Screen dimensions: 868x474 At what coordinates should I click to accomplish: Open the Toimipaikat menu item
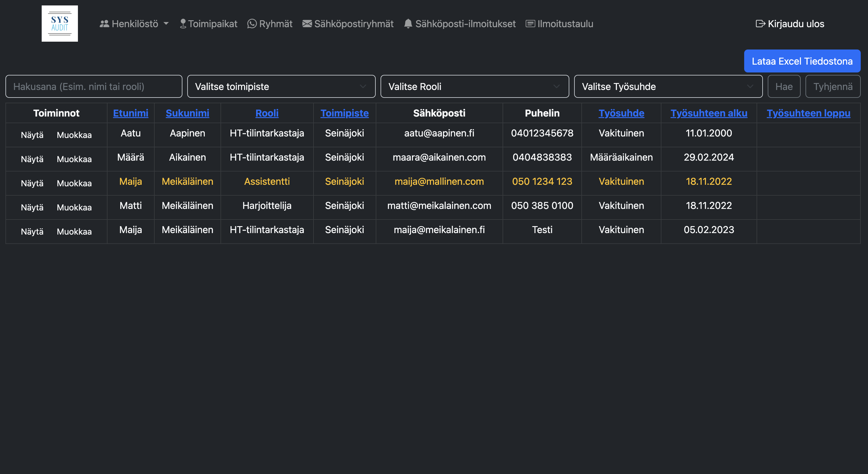[x=209, y=24]
